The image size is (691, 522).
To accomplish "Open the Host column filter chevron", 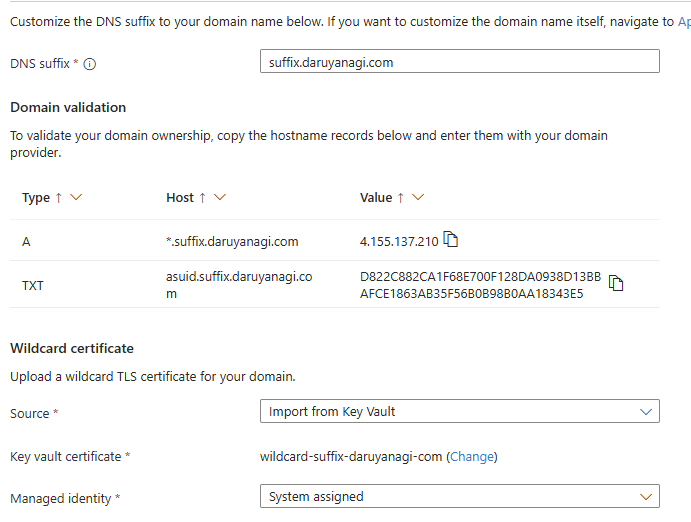I will point(220,197).
